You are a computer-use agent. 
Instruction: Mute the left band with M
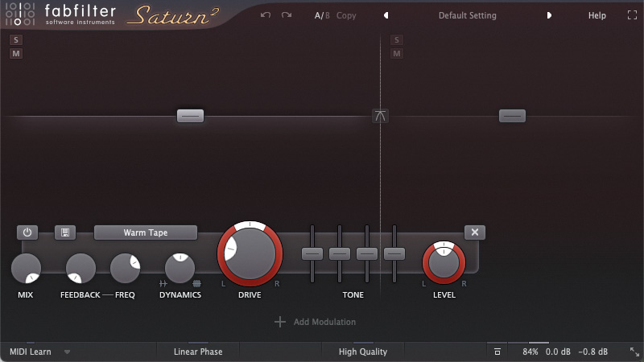pyautogui.click(x=16, y=53)
